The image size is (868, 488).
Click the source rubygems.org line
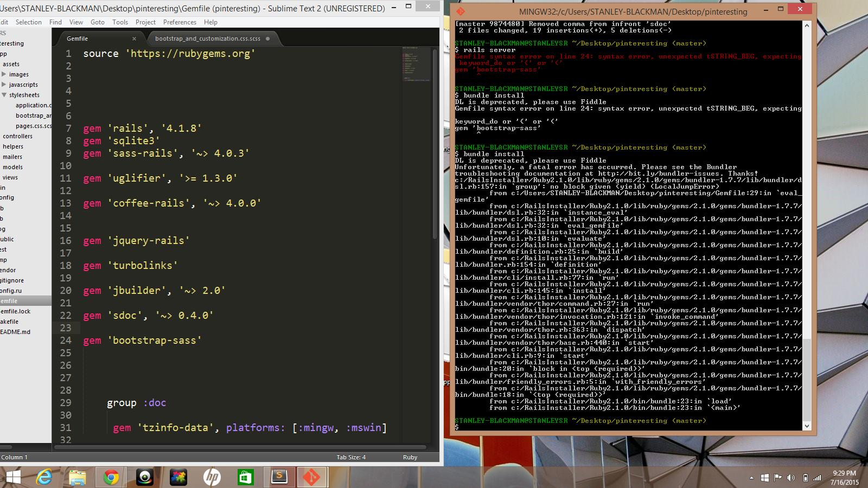point(169,54)
